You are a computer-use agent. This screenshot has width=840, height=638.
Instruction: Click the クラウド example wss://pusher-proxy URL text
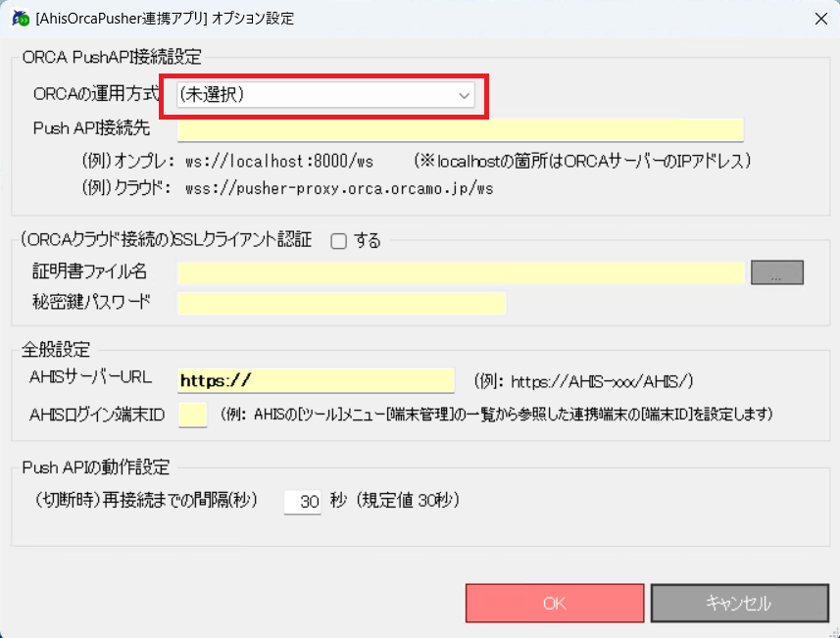(x=338, y=188)
